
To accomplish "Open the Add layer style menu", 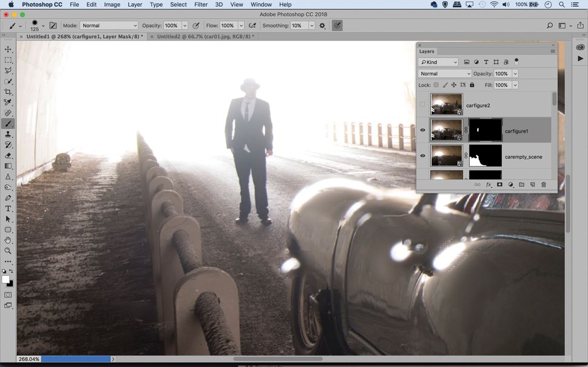I will pos(488,184).
